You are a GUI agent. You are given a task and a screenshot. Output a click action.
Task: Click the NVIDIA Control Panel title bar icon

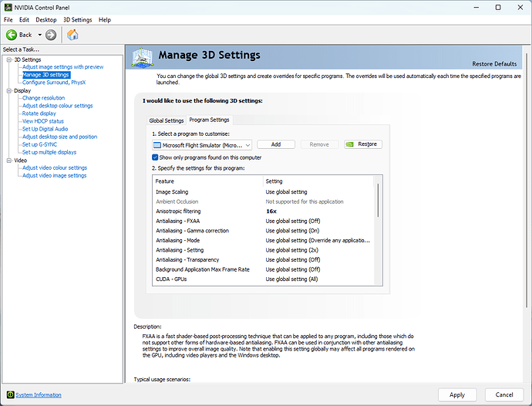(8, 7)
